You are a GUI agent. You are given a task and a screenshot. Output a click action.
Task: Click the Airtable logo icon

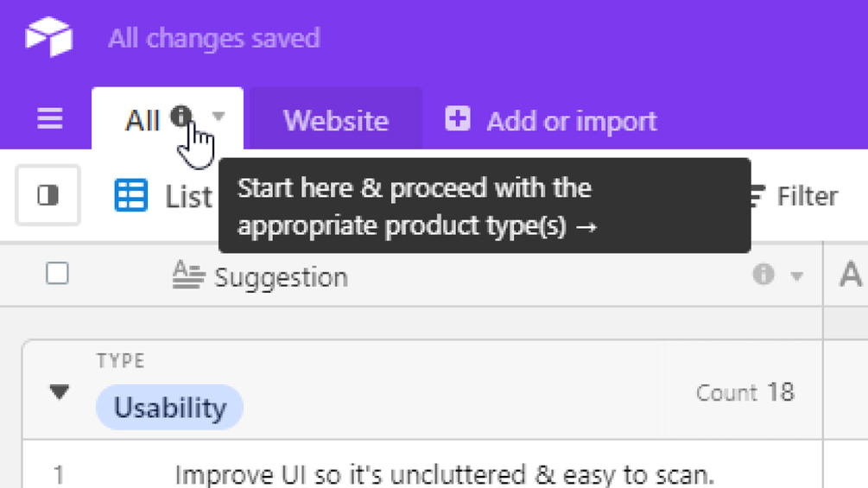pyautogui.click(x=49, y=37)
